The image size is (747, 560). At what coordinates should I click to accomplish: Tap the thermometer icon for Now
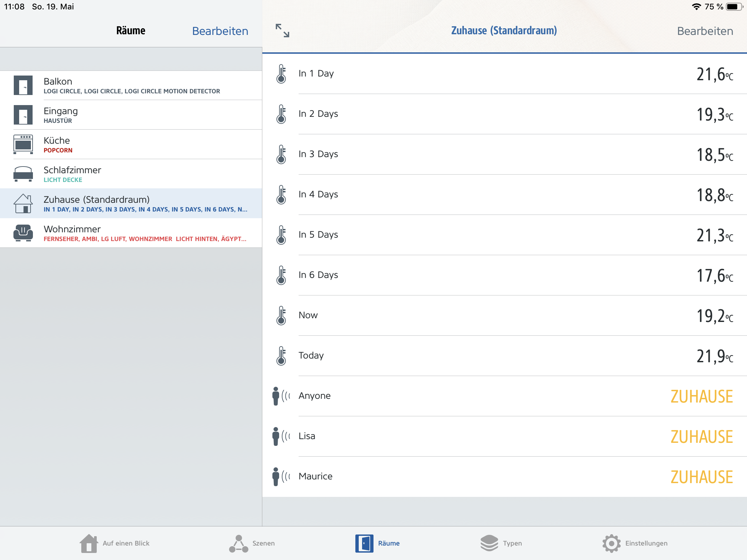tap(281, 316)
